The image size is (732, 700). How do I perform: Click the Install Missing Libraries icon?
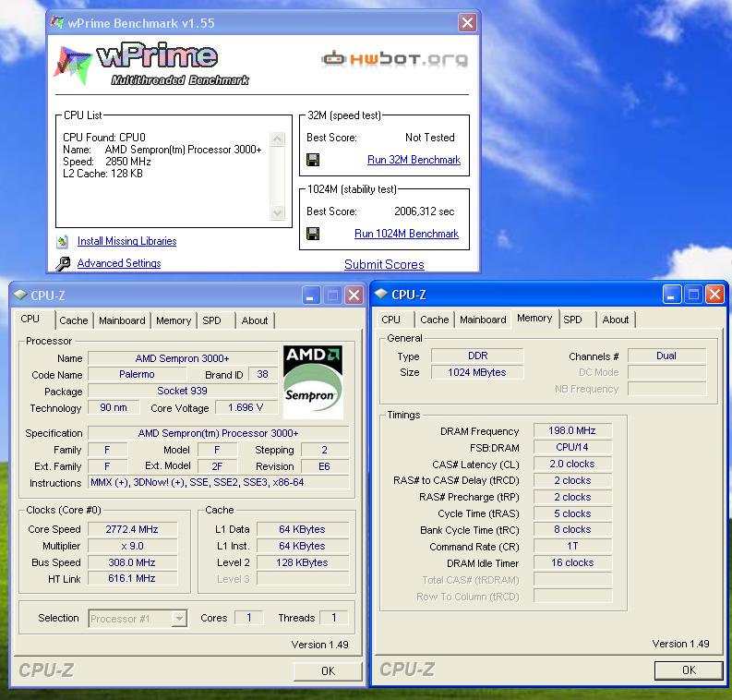tap(63, 241)
